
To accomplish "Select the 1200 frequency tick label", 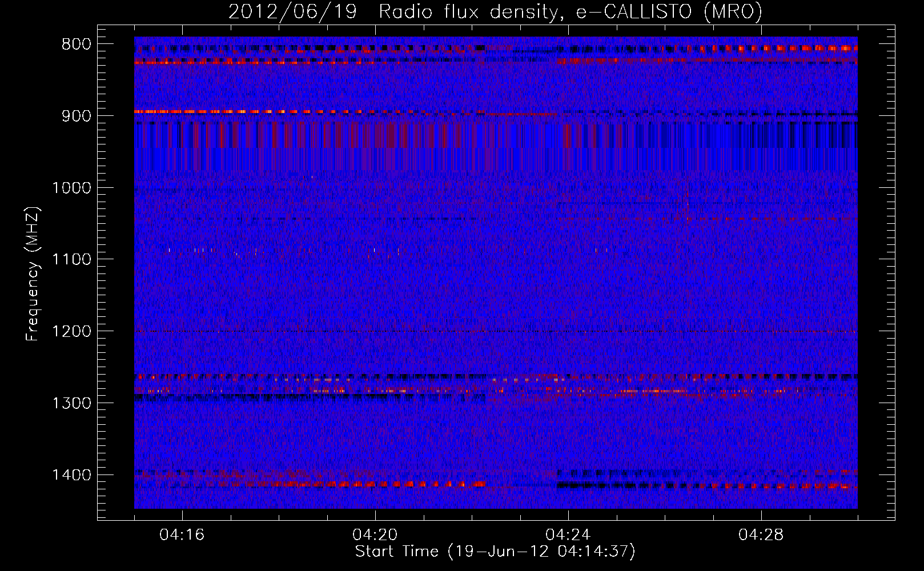I will tap(72, 331).
